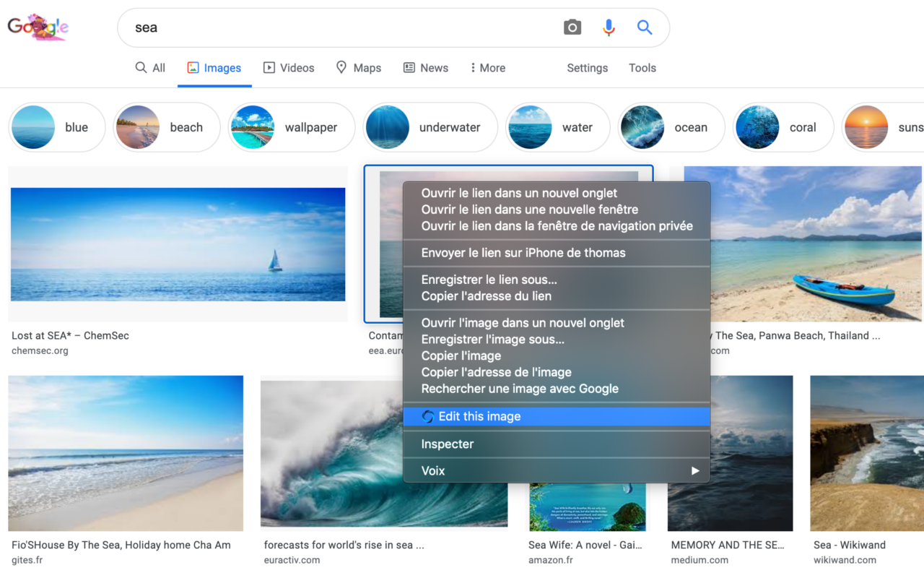This screenshot has width=924, height=578.
Task: Click the amazon.fr source link
Action: (551, 560)
